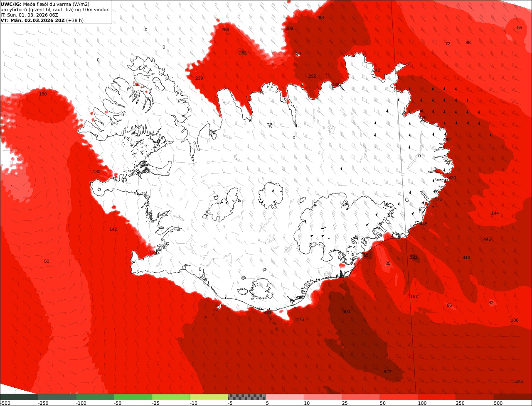Screen dimensions: 532x406
Task: Select the '250' legend label
Action: point(460,403)
